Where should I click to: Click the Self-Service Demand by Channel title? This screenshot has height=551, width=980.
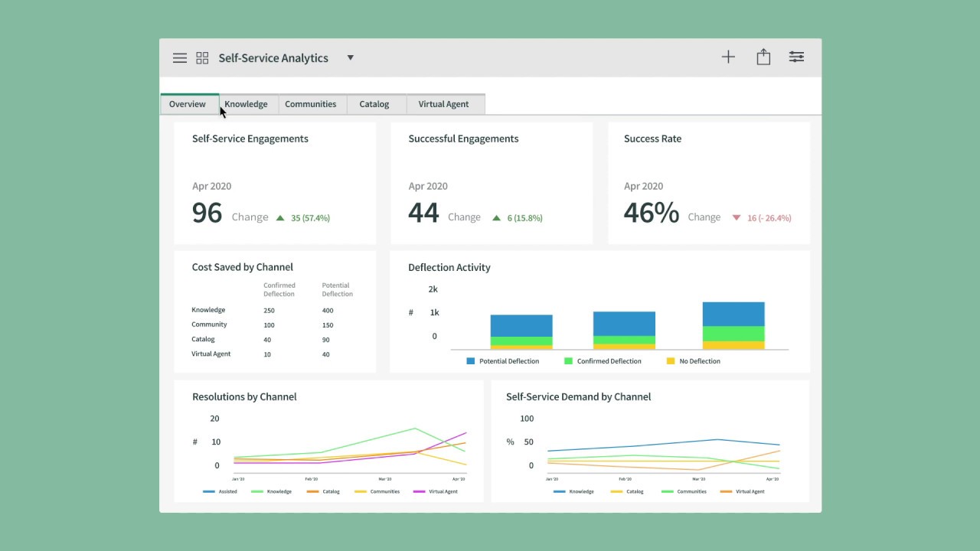(x=578, y=396)
